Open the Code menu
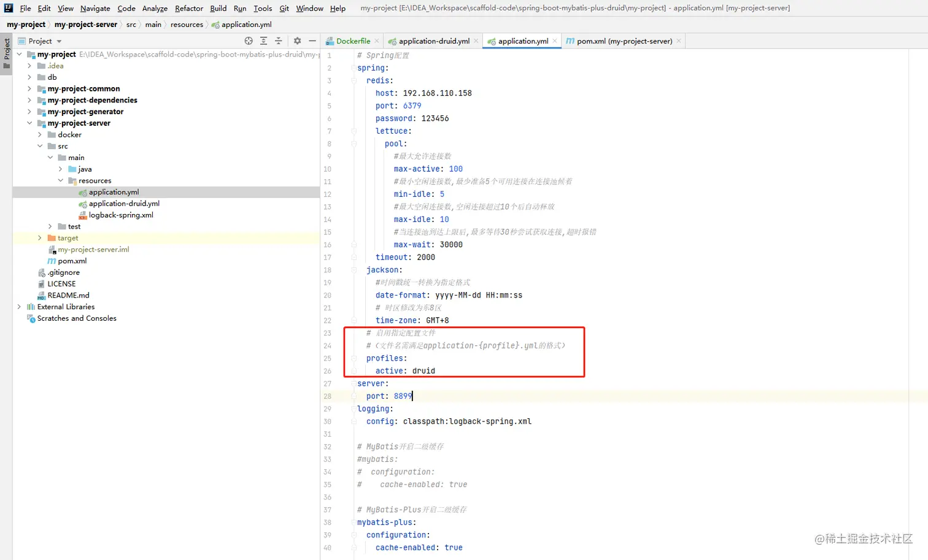The width and height of the screenshot is (928, 560). pyautogui.click(x=126, y=8)
